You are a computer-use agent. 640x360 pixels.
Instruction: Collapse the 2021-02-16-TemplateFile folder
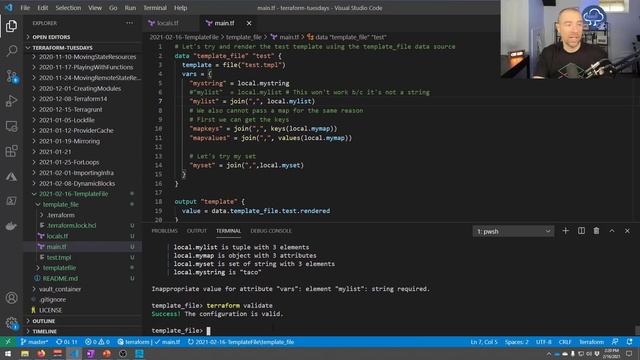(x=73, y=194)
